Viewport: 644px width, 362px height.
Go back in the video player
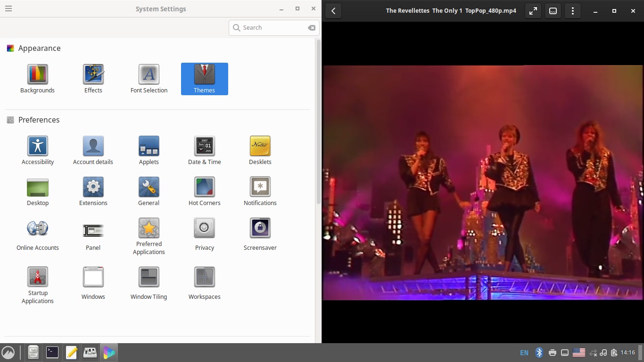(x=333, y=11)
